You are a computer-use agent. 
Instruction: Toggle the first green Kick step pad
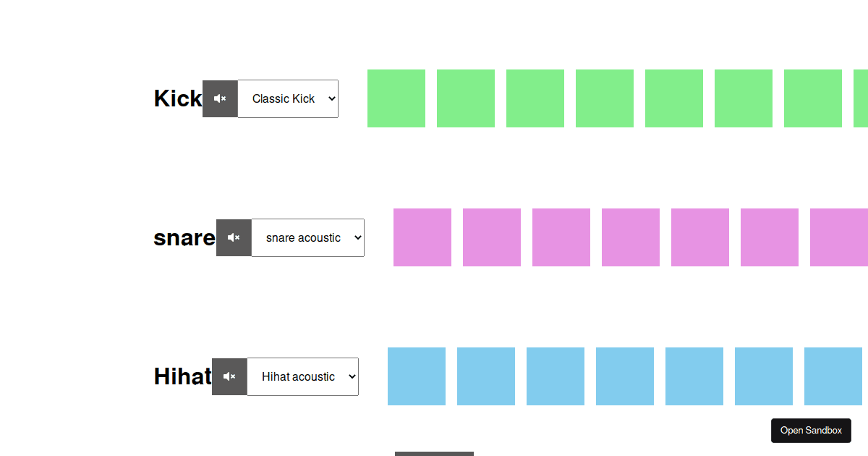point(396,98)
